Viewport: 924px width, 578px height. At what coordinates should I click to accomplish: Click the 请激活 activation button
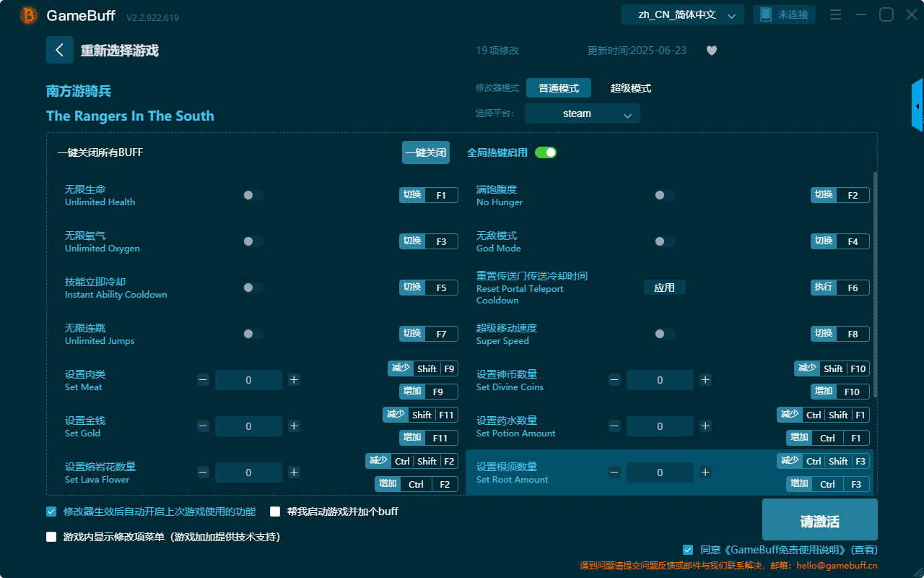(819, 519)
